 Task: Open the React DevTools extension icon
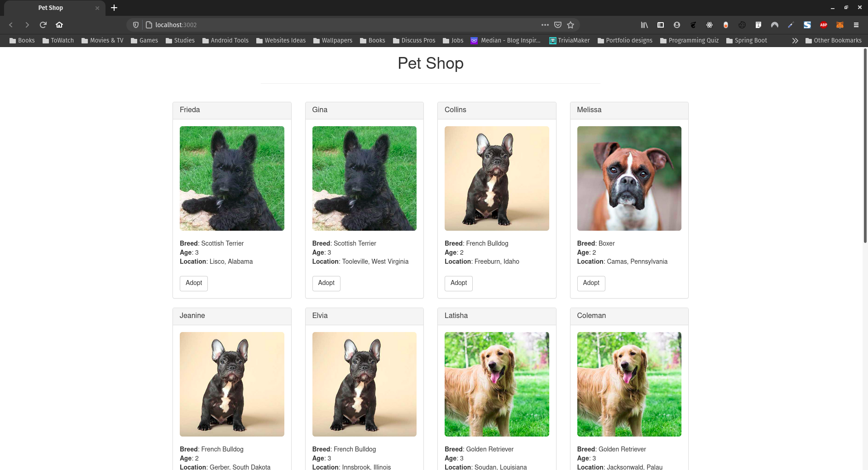click(x=710, y=25)
